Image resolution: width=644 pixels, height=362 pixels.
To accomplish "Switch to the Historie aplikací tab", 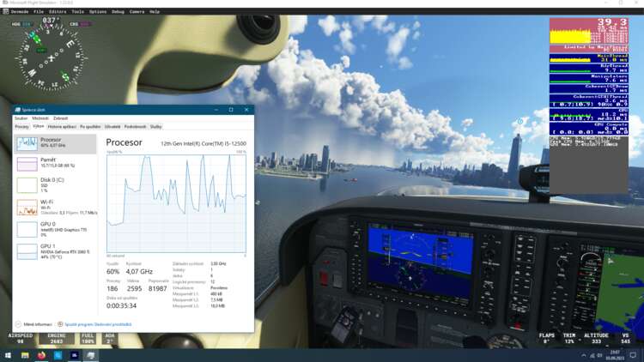I will [62, 127].
